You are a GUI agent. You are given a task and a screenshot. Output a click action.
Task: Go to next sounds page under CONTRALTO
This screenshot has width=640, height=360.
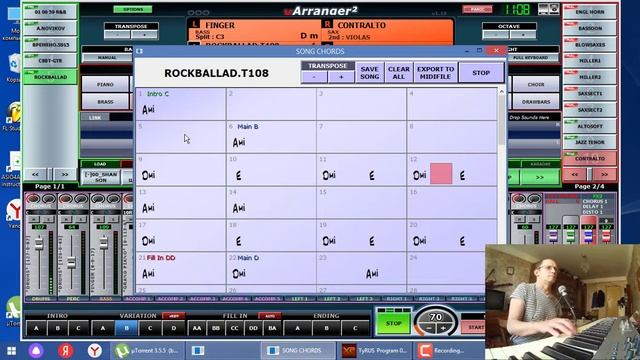pyautogui.click(x=604, y=174)
